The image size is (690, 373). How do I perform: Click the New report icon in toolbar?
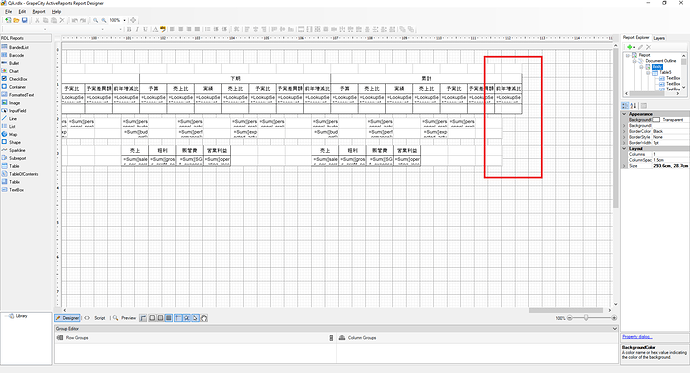point(8,20)
